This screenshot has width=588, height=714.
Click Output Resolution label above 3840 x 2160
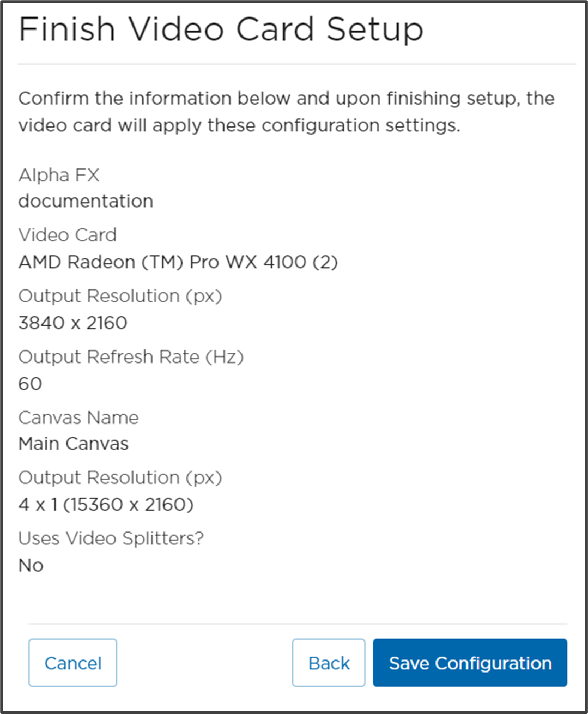[120, 296]
